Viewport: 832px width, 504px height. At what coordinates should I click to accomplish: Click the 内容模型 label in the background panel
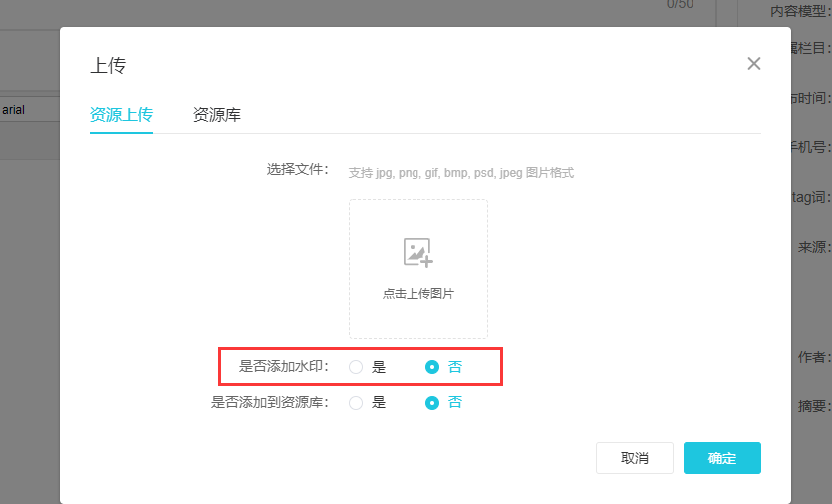pyautogui.click(x=800, y=11)
